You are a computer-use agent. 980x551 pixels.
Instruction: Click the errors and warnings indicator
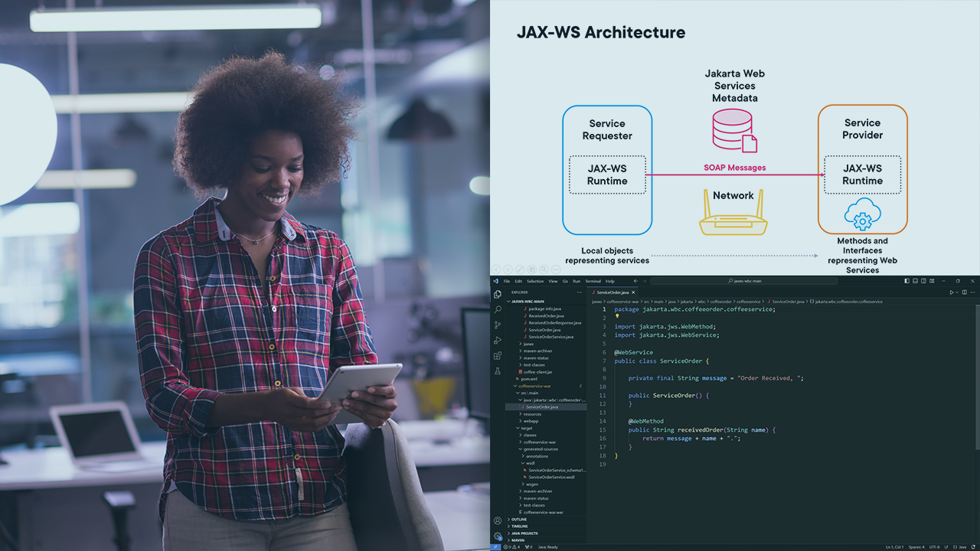pyautogui.click(x=511, y=547)
